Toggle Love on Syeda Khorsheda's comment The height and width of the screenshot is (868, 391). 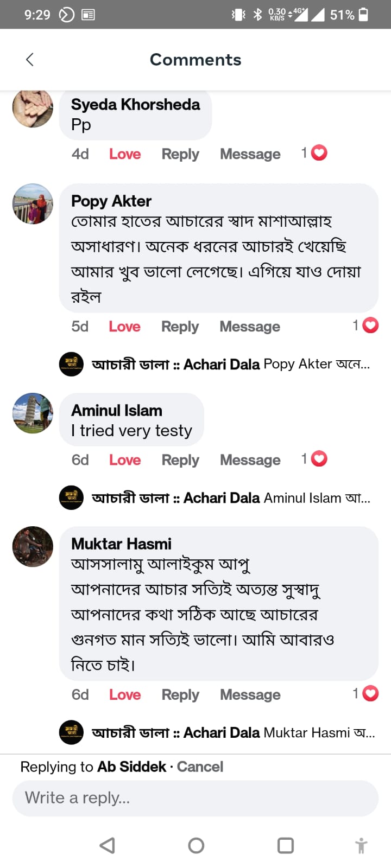click(125, 154)
